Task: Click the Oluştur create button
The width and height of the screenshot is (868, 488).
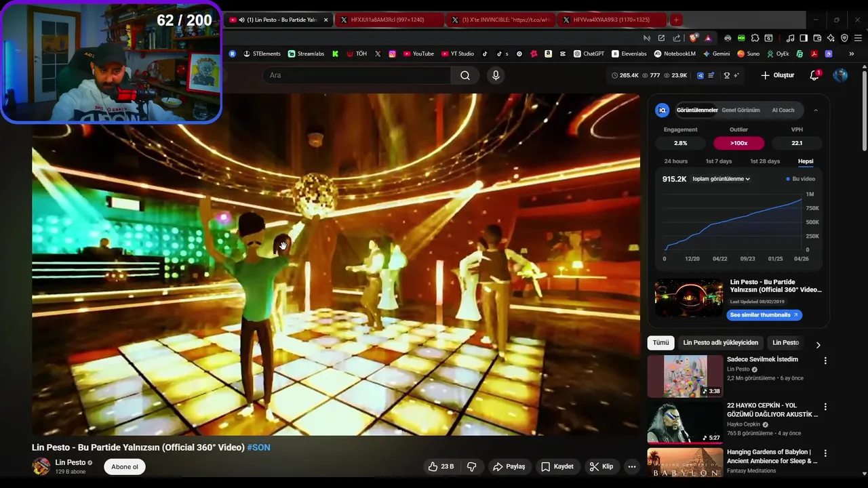Action: pos(777,75)
